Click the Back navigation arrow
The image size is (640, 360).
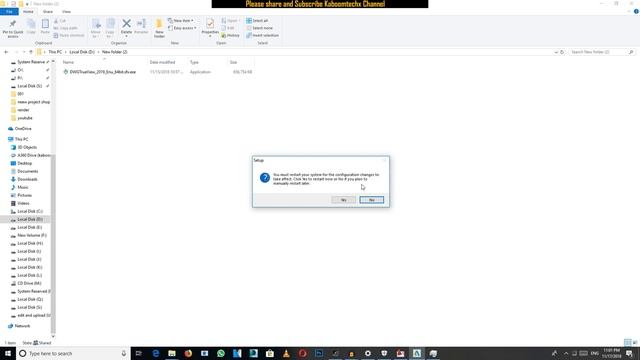(6, 52)
